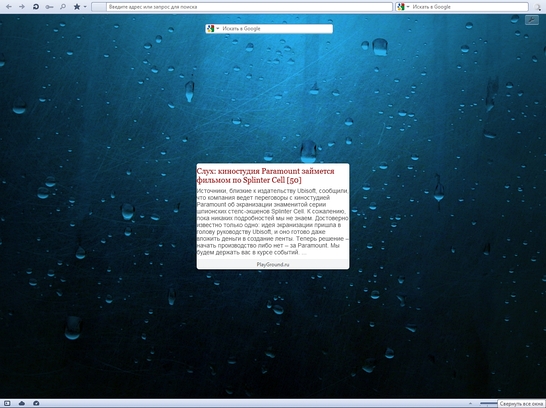Go back with the back arrow

pos(9,7)
